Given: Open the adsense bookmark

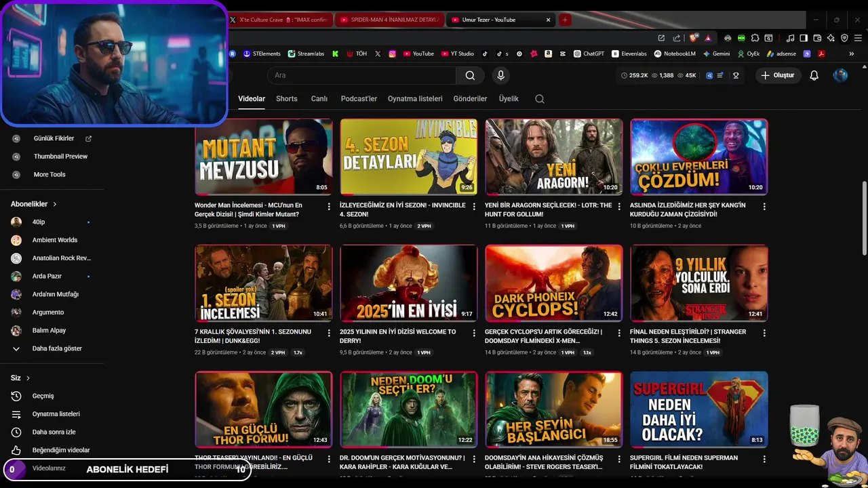Looking at the screenshot, I should [782, 54].
